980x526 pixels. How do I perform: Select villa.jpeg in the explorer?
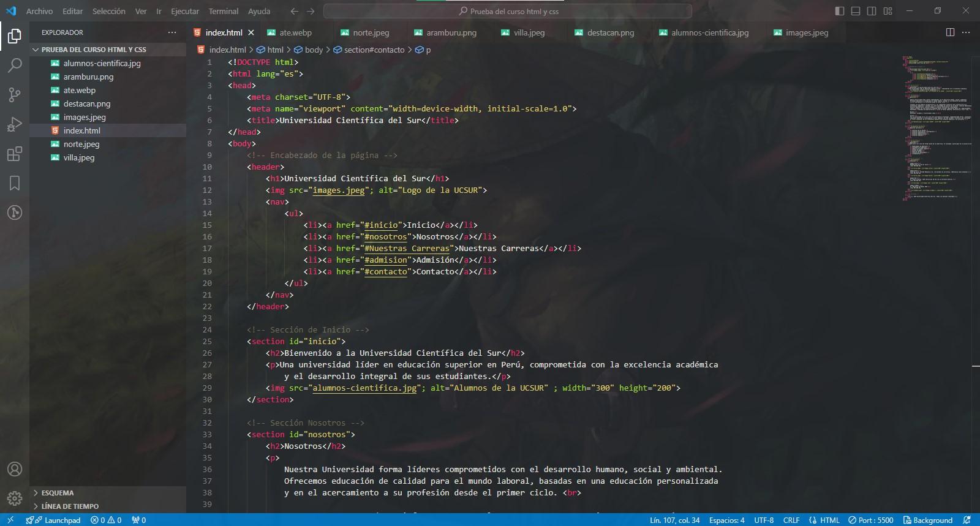108,157
